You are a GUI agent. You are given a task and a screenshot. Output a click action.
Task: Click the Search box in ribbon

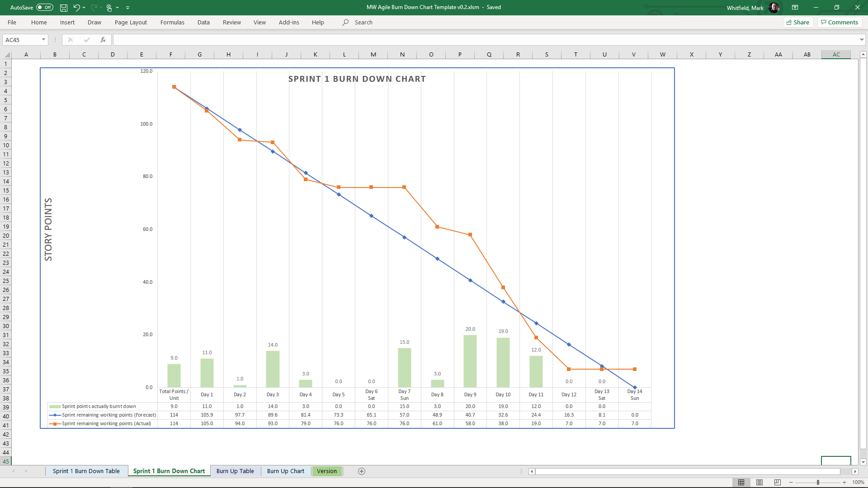point(363,22)
